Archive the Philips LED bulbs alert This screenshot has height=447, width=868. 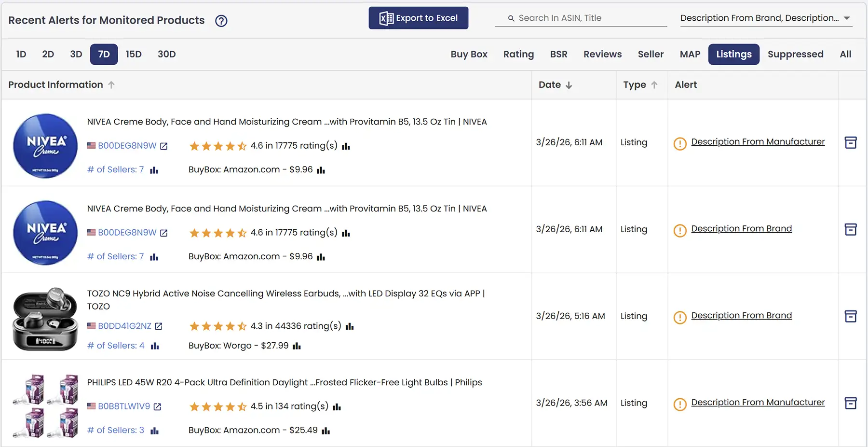click(x=851, y=403)
